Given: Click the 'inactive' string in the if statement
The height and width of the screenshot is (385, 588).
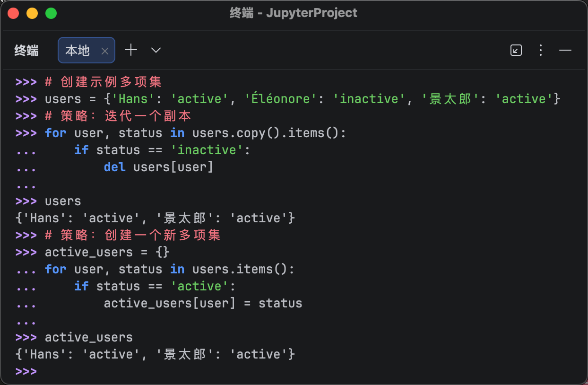Looking at the screenshot, I should [206, 150].
